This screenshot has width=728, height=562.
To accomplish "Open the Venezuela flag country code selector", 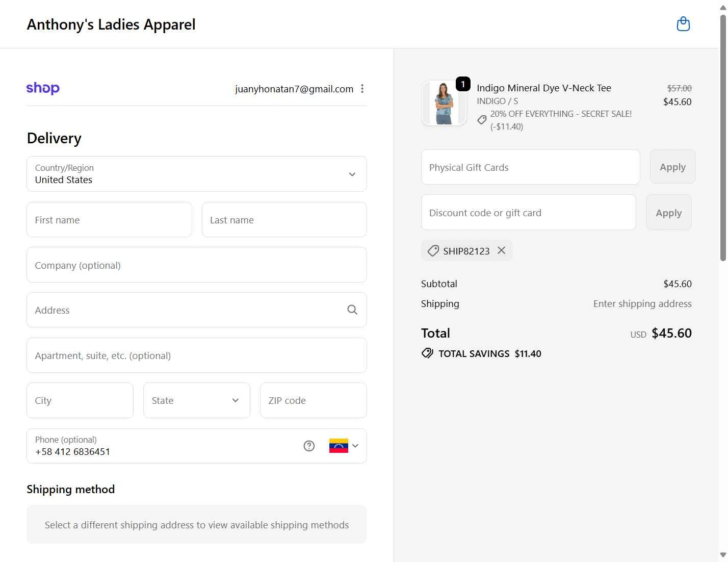I will pos(344,446).
